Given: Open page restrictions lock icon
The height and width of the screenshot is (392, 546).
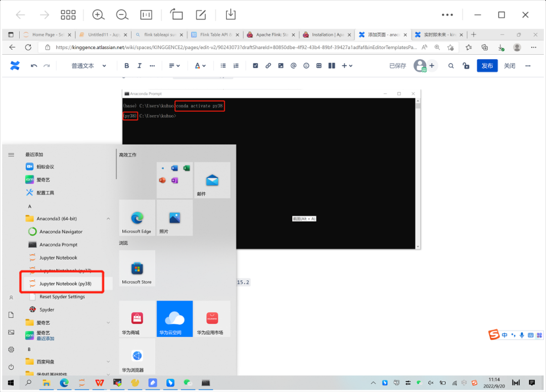Looking at the screenshot, I should click(466, 66).
